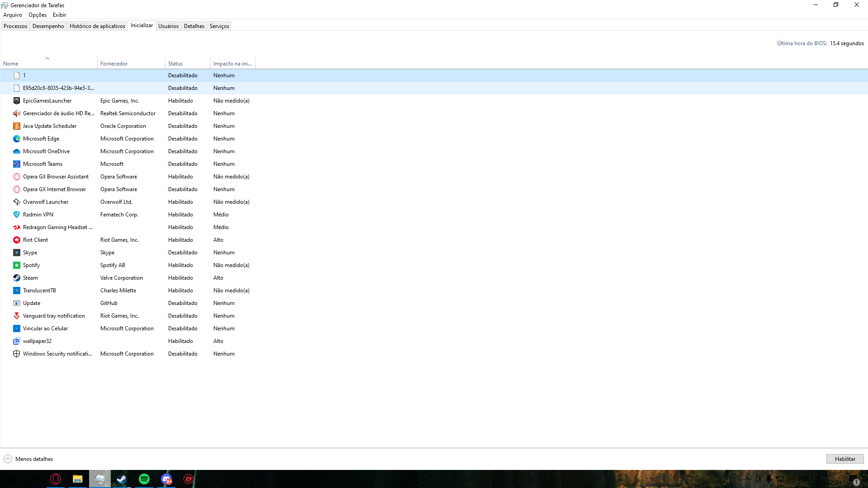
Task: Click Alto impact value in Riot Client row
Action: (x=218, y=240)
